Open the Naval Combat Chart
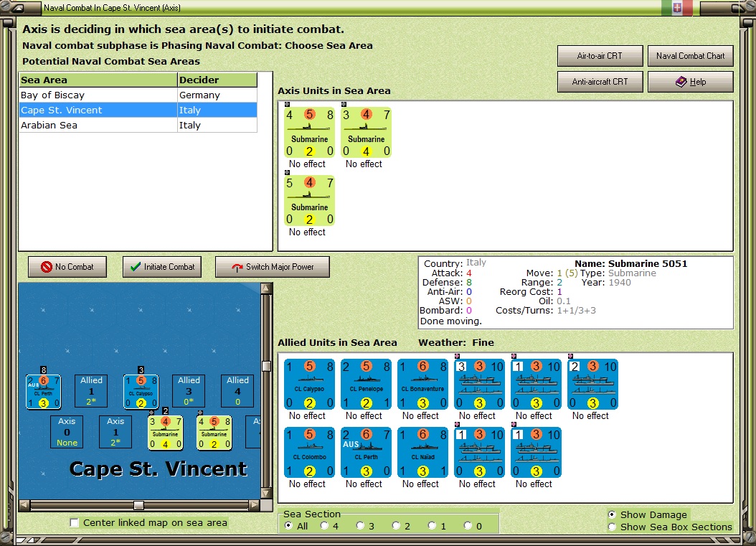The width and height of the screenshot is (756, 546). [x=691, y=56]
